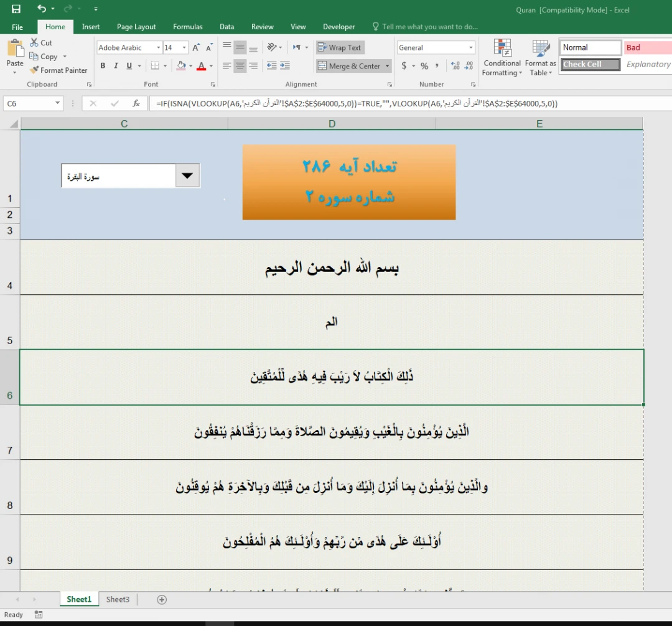The height and width of the screenshot is (626, 672).
Task: Click the Format Painter brush icon
Action: pyautogui.click(x=34, y=70)
